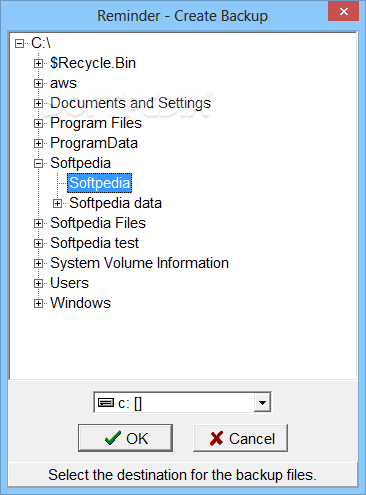The image size is (366, 495).
Task: Expand the Program Files node
Action: point(39,124)
